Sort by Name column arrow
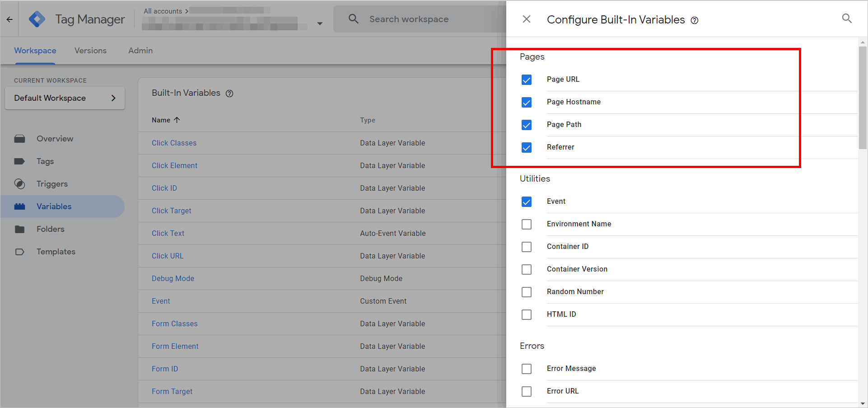The image size is (868, 408). (x=177, y=120)
